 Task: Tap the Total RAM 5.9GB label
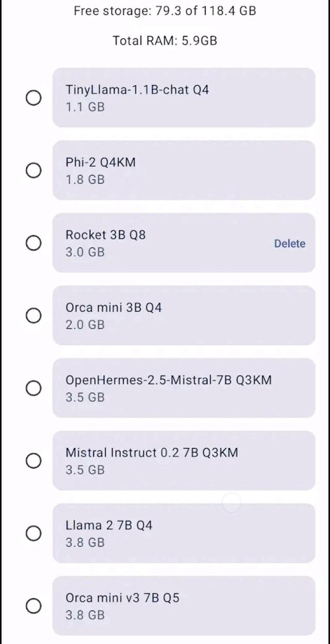[165, 41]
